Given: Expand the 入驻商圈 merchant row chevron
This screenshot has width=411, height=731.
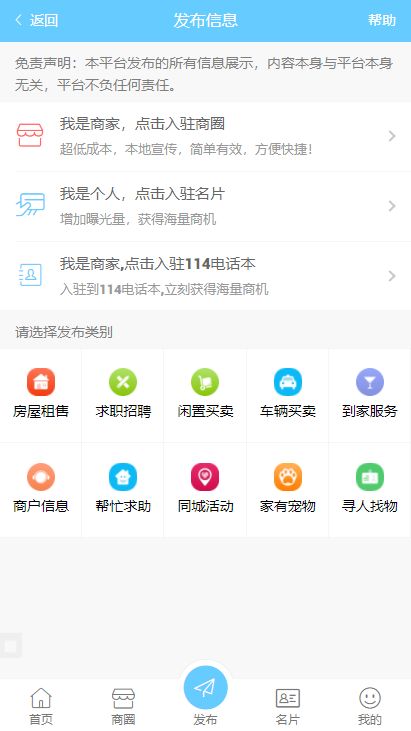Looking at the screenshot, I should (x=392, y=136).
